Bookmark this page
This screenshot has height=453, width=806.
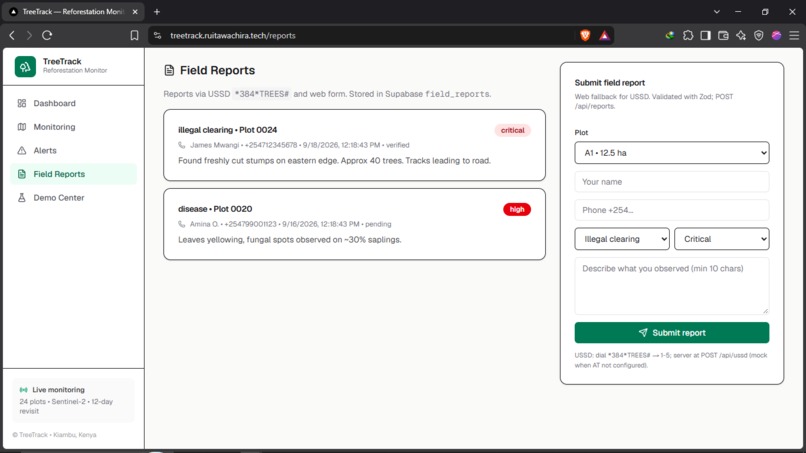tap(134, 35)
